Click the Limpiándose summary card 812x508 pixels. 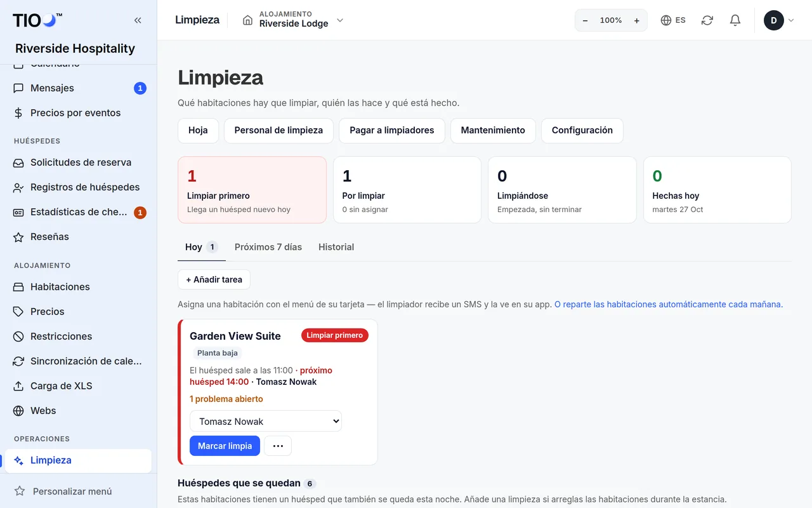click(562, 190)
